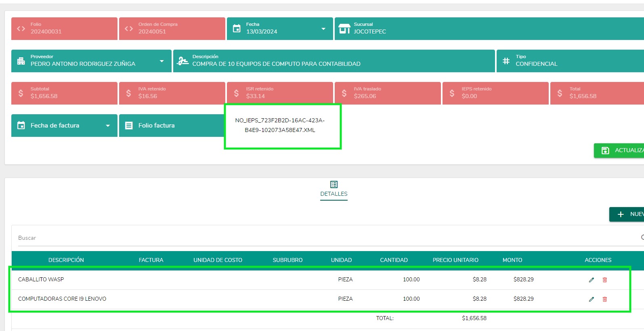The width and height of the screenshot is (644, 331).
Task: Edit the CABALLITO WASP row with pencil icon
Action: [x=592, y=280]
